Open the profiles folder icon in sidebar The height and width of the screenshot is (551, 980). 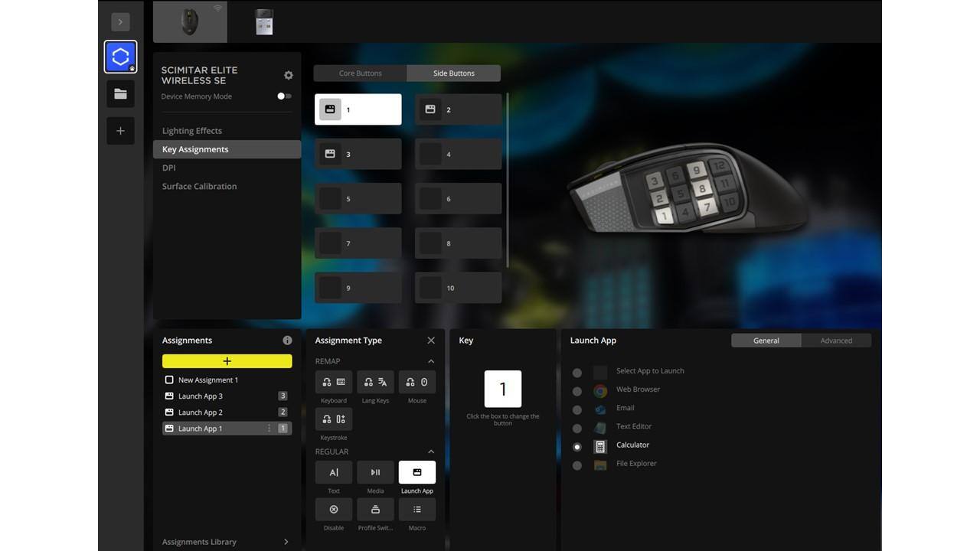pyautogui.click(x=120, y=94)
